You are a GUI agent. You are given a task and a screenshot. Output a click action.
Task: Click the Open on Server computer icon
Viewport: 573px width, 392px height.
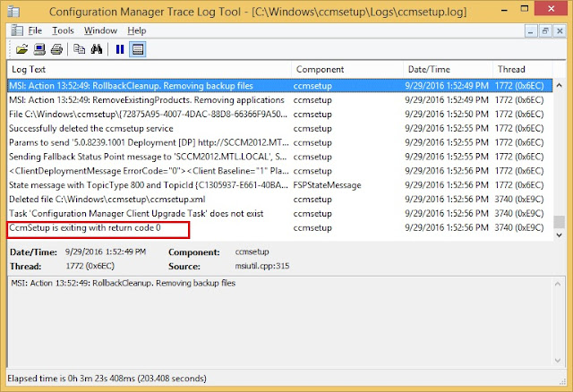(39, 49)
